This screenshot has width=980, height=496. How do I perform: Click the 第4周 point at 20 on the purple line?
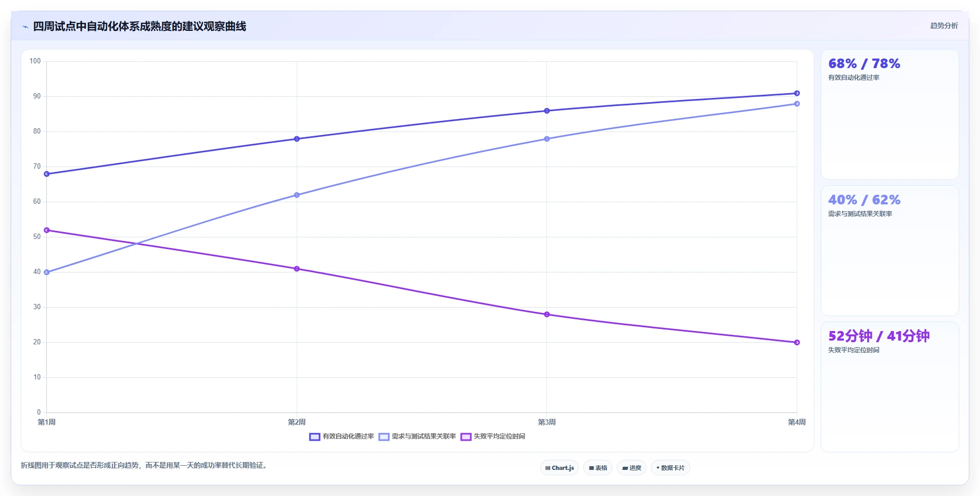pyautogui.click(x=797, y=343)
